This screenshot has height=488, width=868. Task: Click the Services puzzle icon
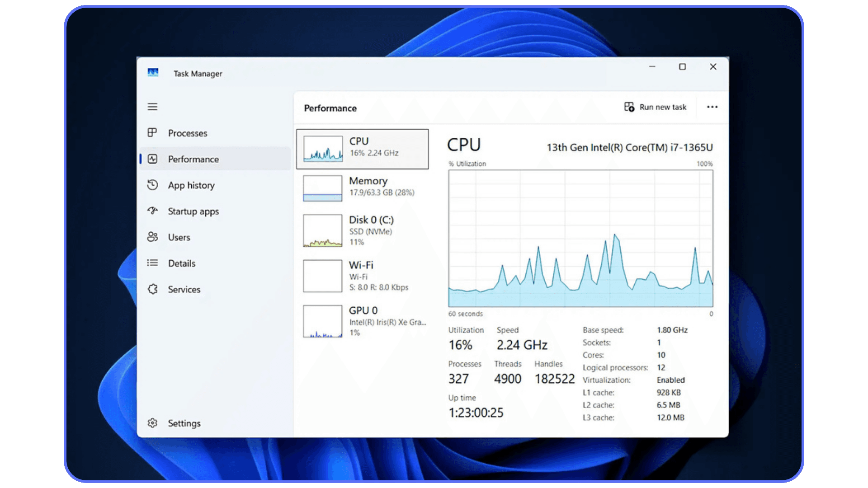point(153,289)
